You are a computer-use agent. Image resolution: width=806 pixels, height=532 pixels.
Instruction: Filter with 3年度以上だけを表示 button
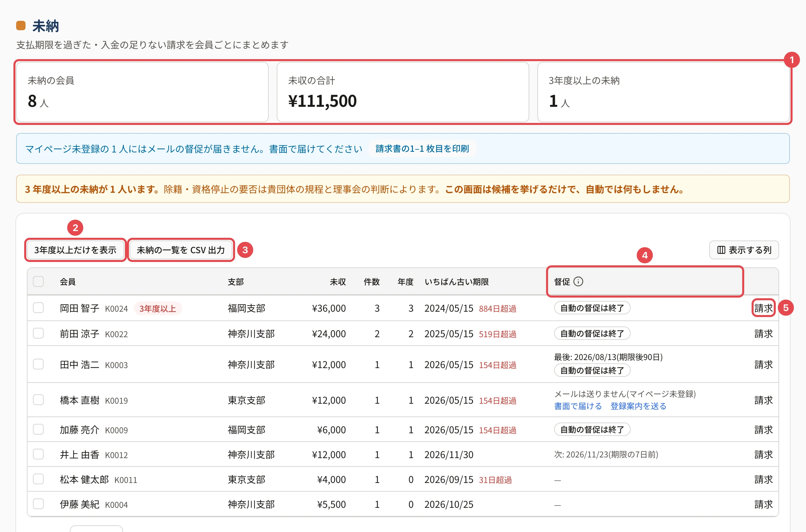pyautogui.click(x=75, y=250)
